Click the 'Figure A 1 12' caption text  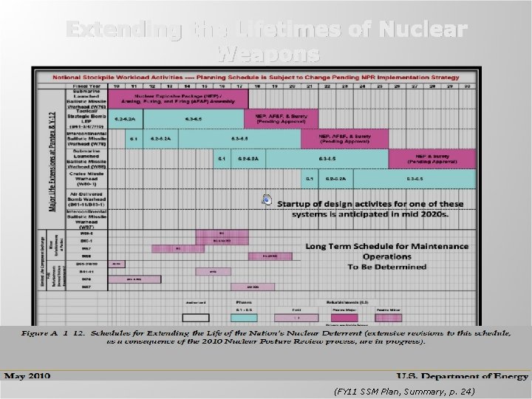tap(266, 337)
